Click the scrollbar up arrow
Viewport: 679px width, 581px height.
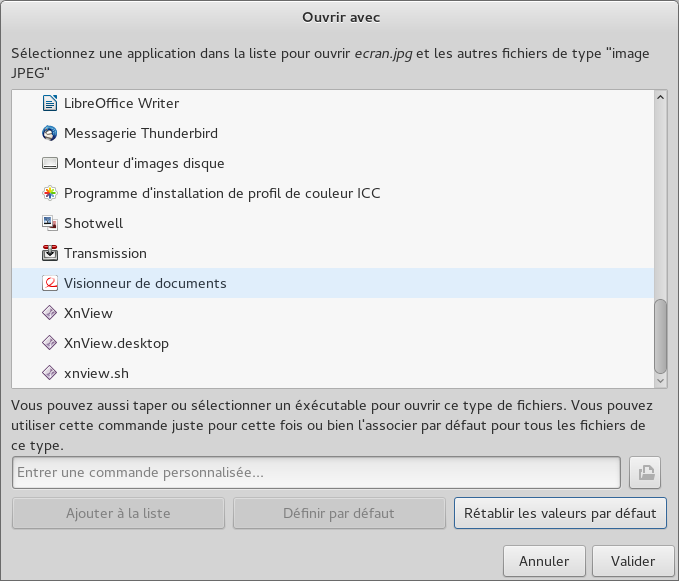[660, 97]
